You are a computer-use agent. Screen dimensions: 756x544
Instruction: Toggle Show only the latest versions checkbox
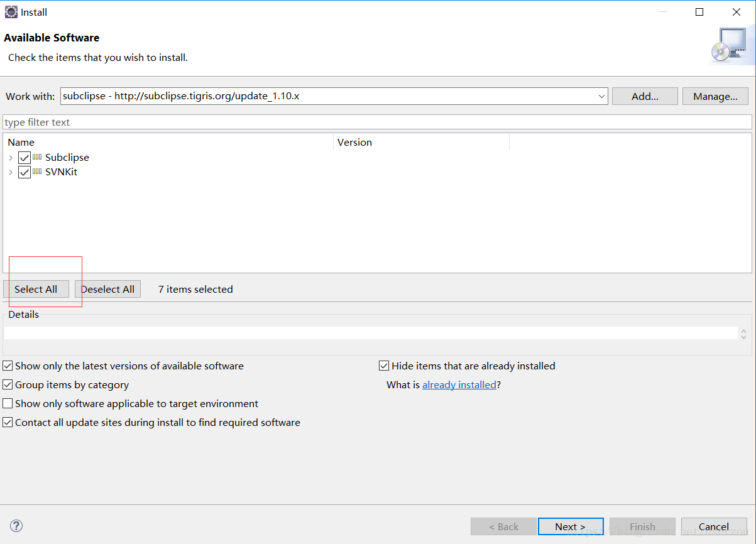coord(8,366)
